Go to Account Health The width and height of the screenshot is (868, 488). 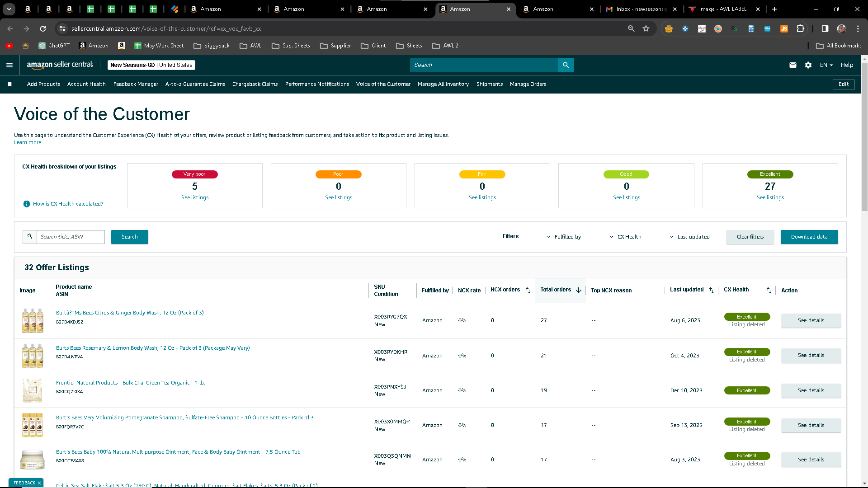click(x=86, y=84)
